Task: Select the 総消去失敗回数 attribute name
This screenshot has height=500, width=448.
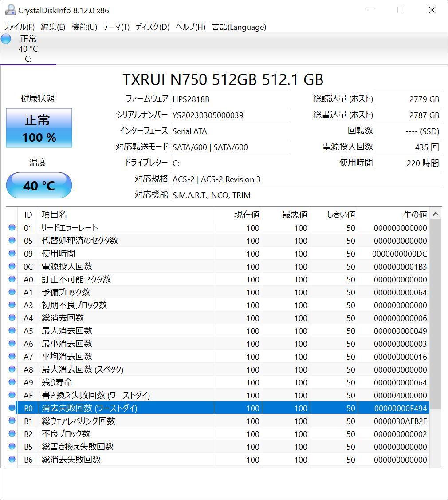Action: [71, 459]
